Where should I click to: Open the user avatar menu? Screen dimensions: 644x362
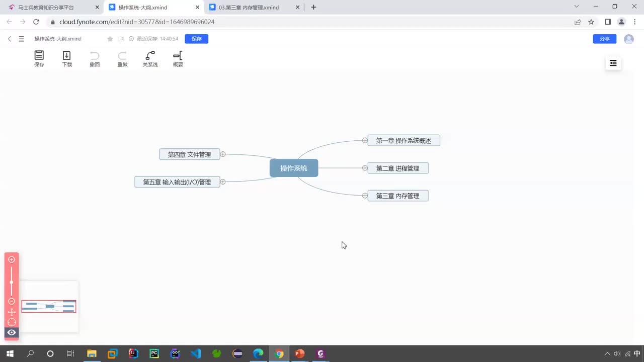629,39
